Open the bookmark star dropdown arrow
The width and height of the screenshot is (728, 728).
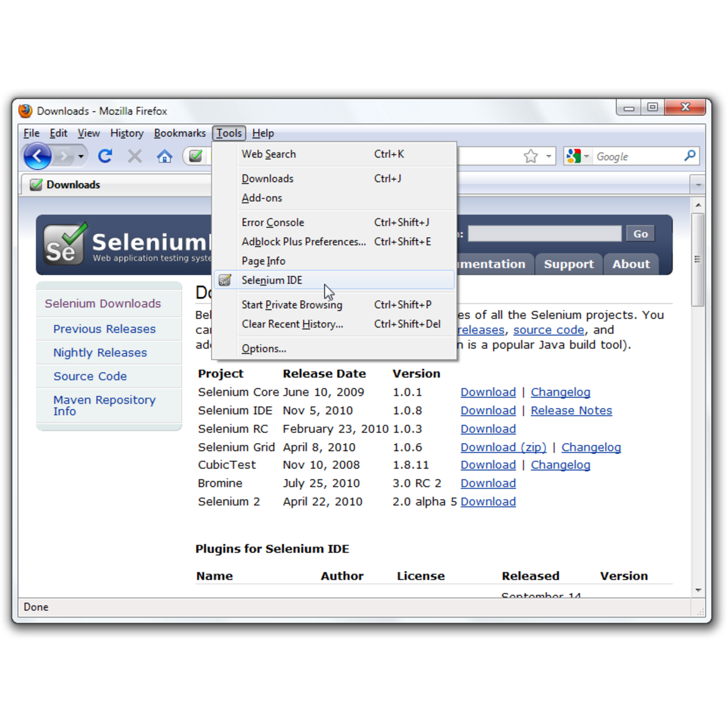point(548,156)
